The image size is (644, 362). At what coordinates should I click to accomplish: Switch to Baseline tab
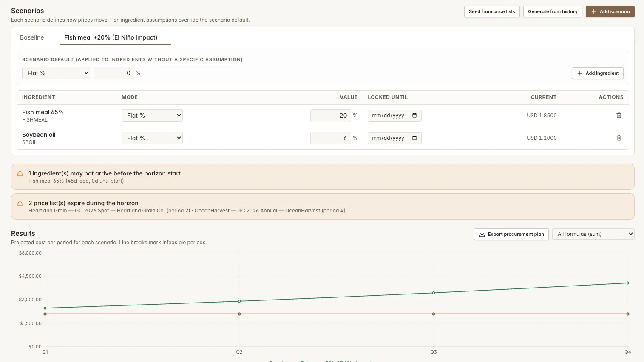(x=32, y=37)
